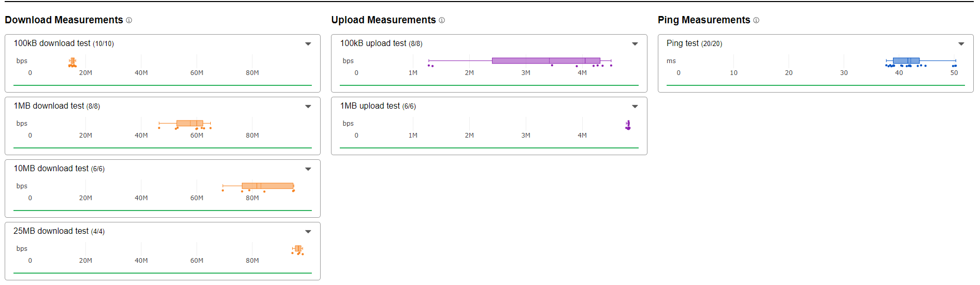Click info icon next to Download Measurements
980x285 pixels.
coord(129,20)
